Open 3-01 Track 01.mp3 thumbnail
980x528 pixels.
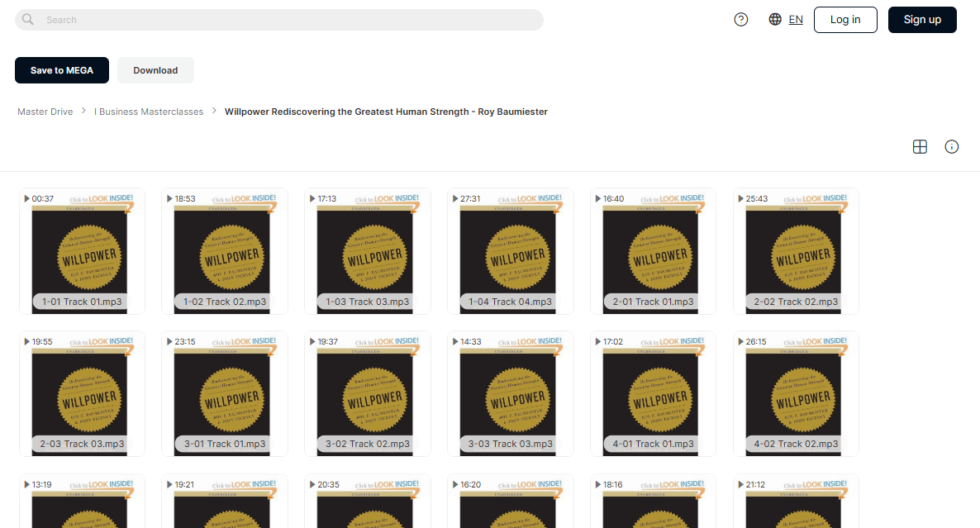click(x=225, y=393)
